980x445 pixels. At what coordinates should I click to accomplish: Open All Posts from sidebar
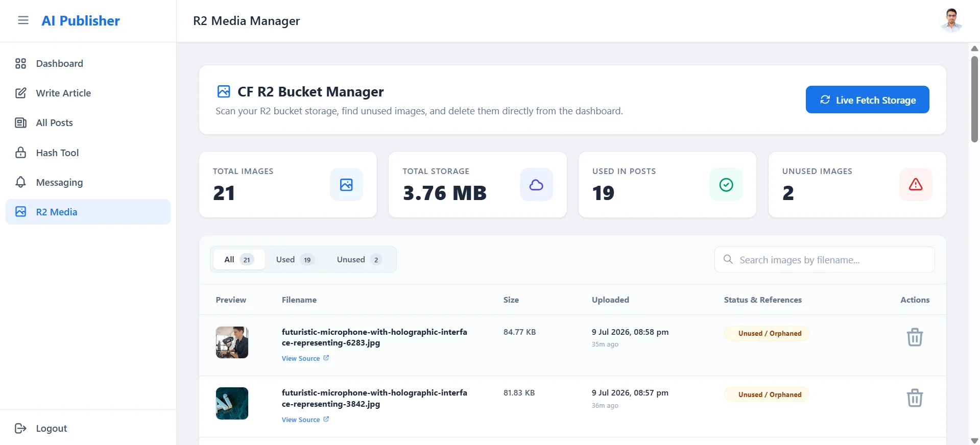(x=88, y=122)
